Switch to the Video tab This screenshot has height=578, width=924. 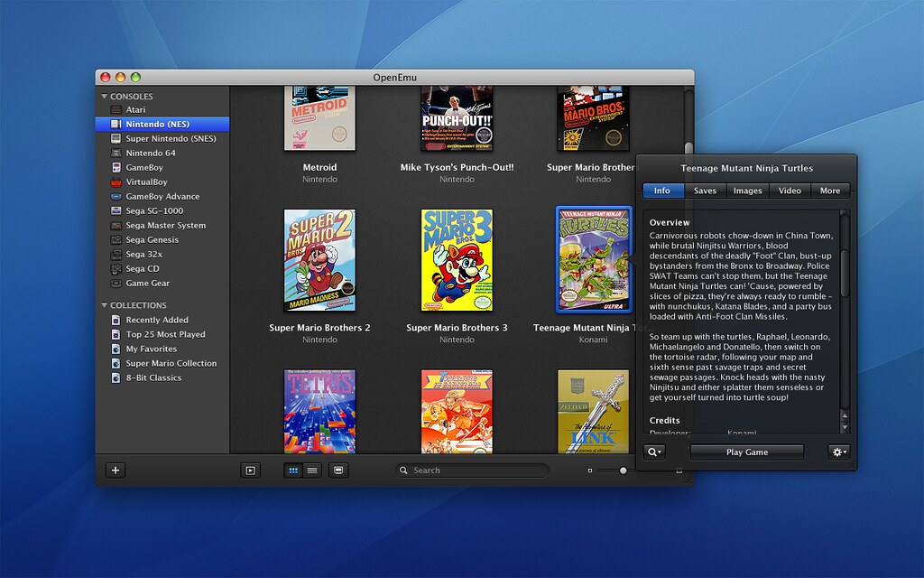[790, 191]
